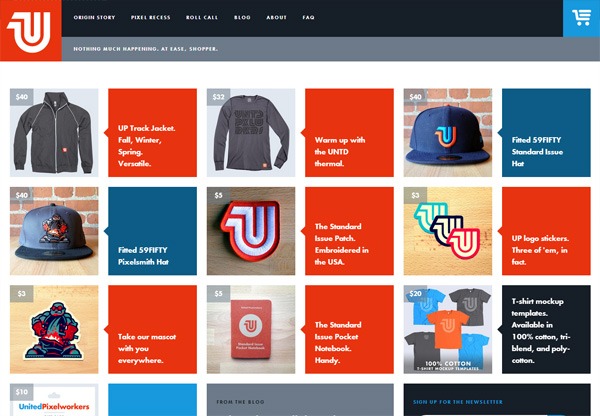Viewport: 600px width, 416px height.
Task: View the navy 59FIFTY Standard Issue hat photo
Action: 448,133
